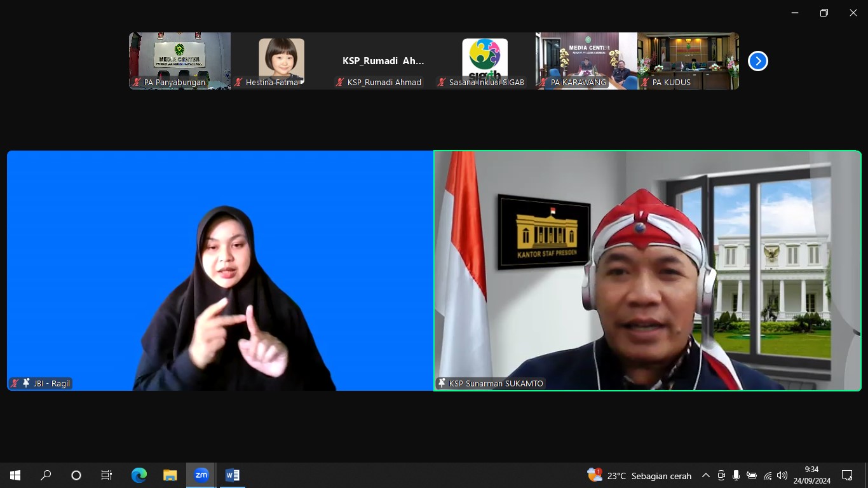
Task: Launch Microsoft Edge from the taskbar
Action: tap(139, 475)
